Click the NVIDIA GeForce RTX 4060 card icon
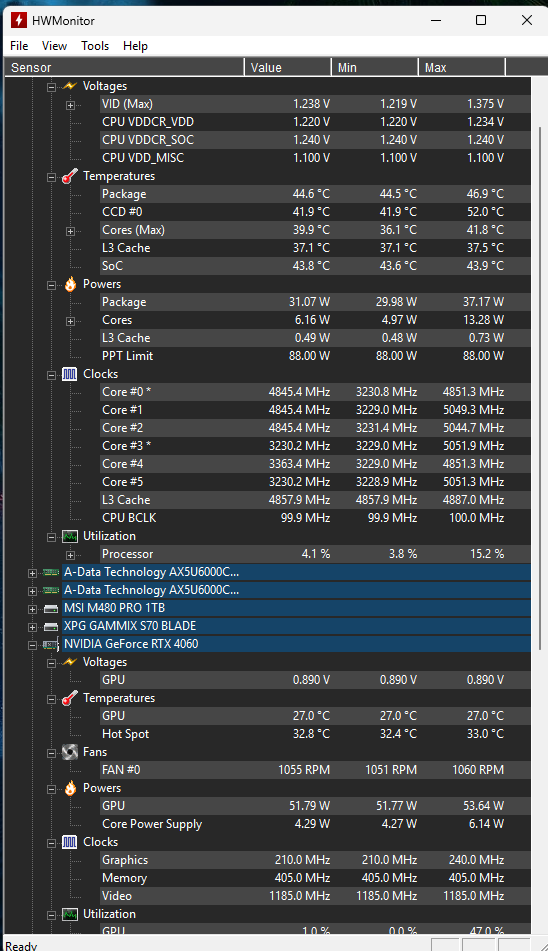The height and width of the screenshot is (951, 548). [51, 644]
